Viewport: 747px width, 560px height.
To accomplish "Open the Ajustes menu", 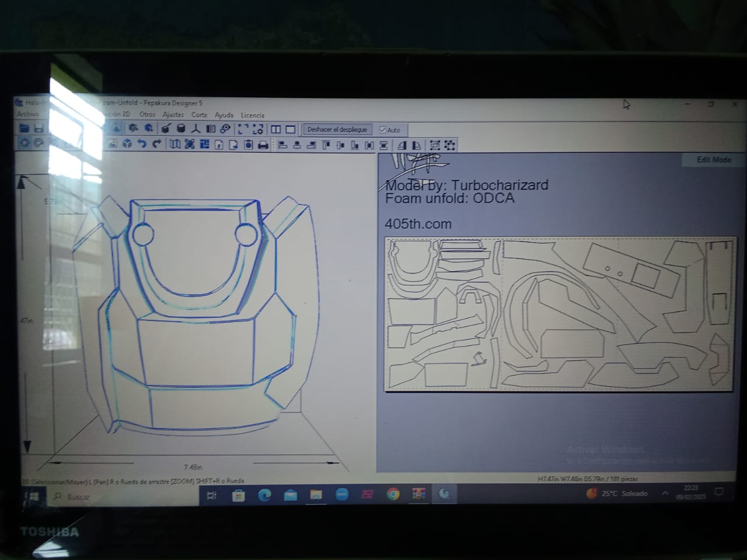I will tap(173, 115).
